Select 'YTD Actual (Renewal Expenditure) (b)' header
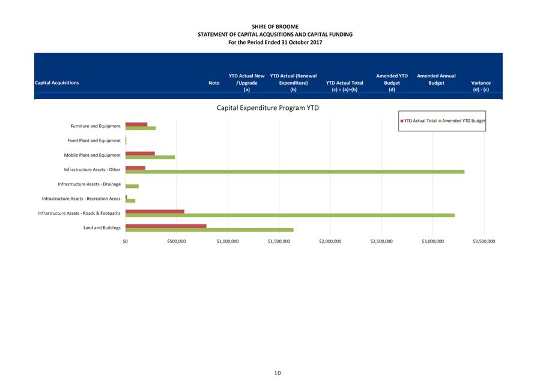The image size is (555, 392). 294,82
